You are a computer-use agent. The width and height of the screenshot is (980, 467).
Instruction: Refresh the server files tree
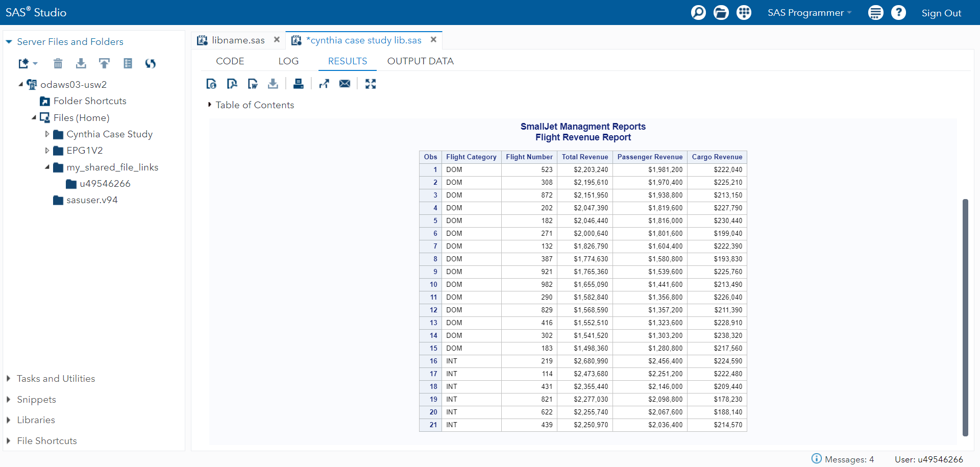tap(150, 63)
